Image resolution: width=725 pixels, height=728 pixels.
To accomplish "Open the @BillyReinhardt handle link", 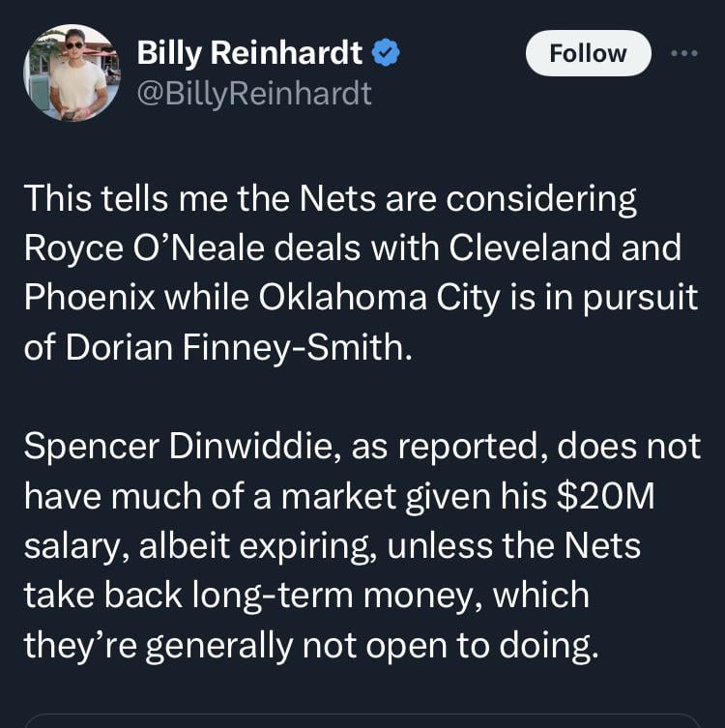I will [254, 93].
